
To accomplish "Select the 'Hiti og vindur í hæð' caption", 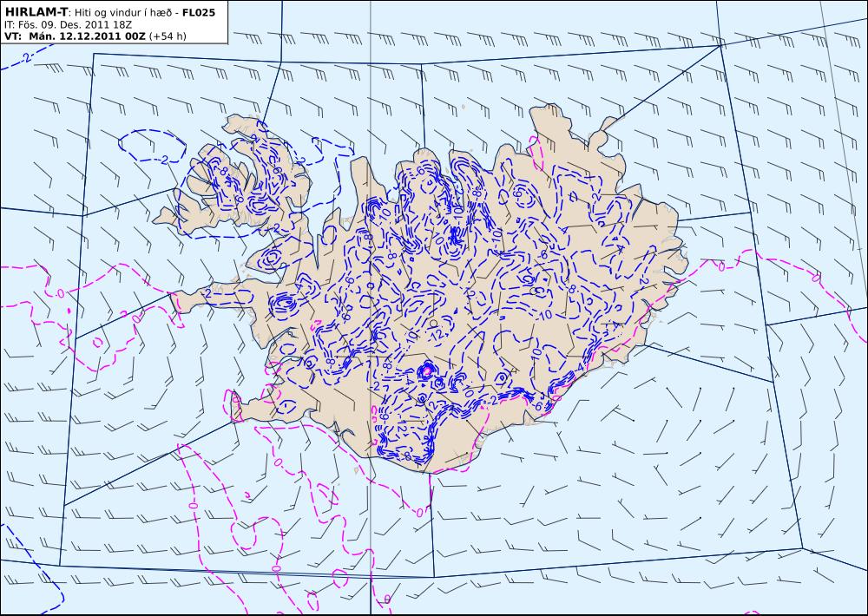I will [x=123, y=13].
